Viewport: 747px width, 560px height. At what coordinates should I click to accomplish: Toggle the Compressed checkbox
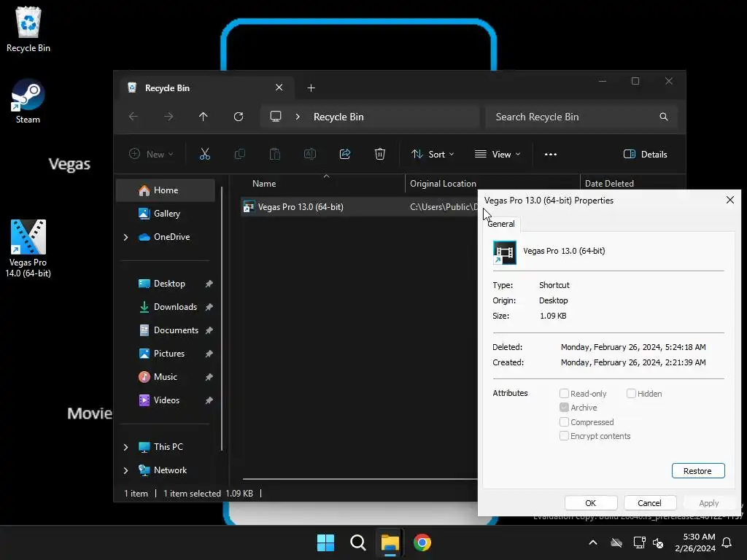pos(564,422)
